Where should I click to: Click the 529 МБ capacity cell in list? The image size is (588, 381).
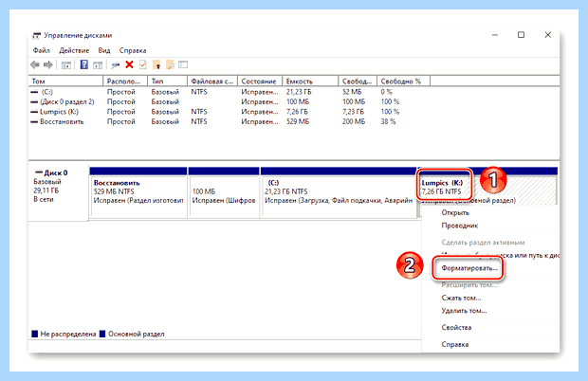pos(298,121)
